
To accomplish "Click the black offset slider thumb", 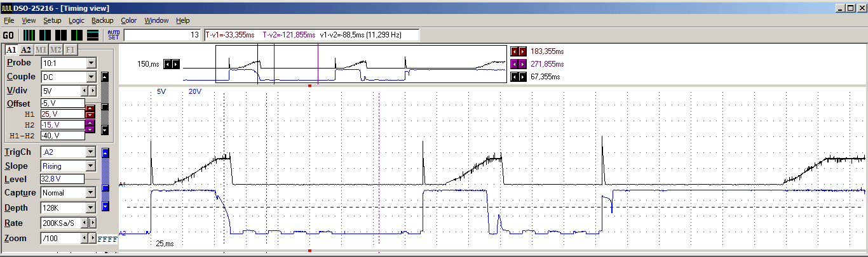I will click(x=105, y=108).
